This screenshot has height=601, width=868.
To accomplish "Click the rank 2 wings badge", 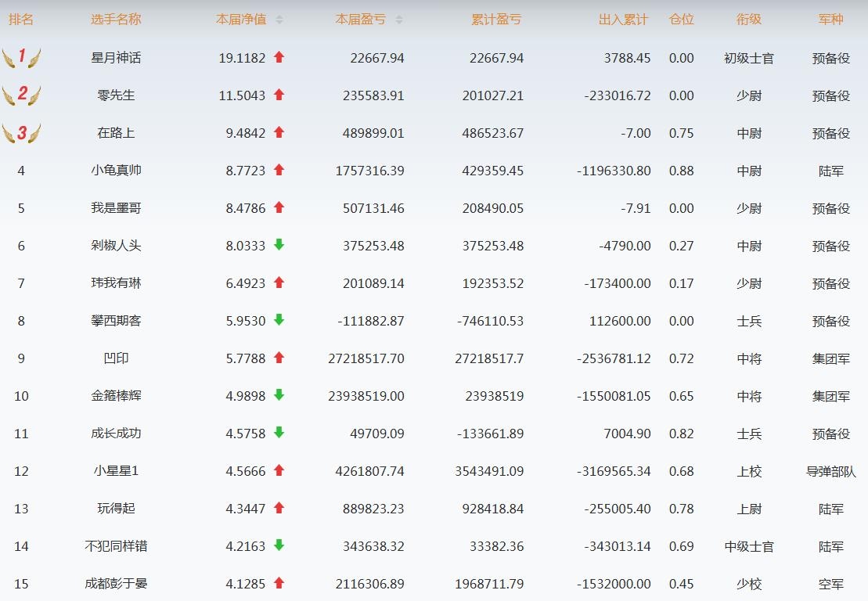I will [21, 95].
